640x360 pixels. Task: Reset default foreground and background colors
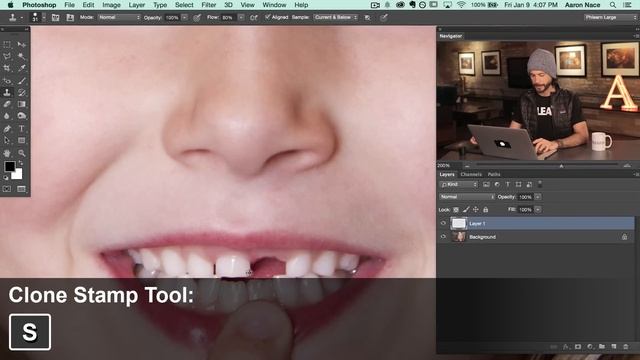pyautogui.click(x=6, y=178)
